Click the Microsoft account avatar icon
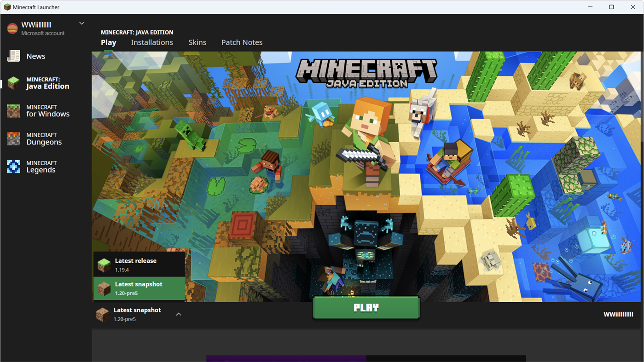This screenshot has height=362, width=644. [12, 28]
